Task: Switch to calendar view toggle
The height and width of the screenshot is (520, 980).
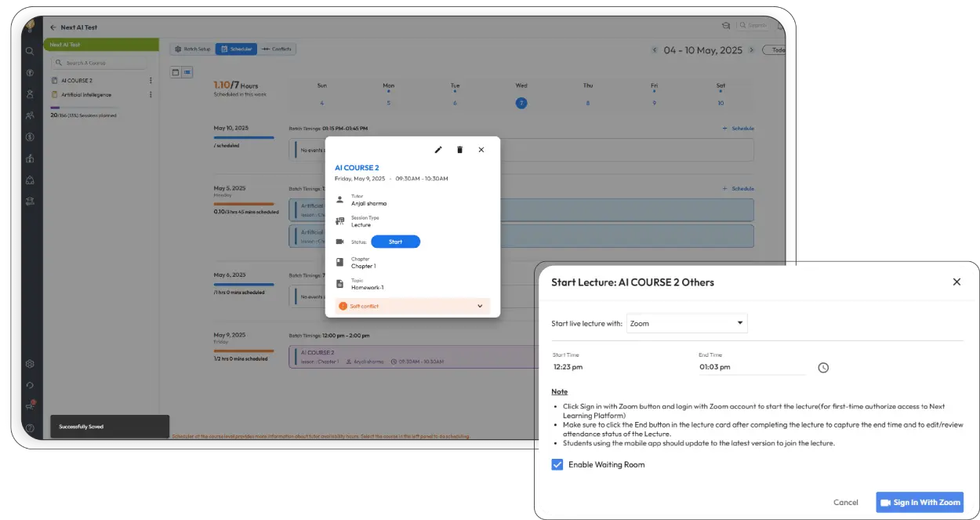Action: [x=176, y=72]
